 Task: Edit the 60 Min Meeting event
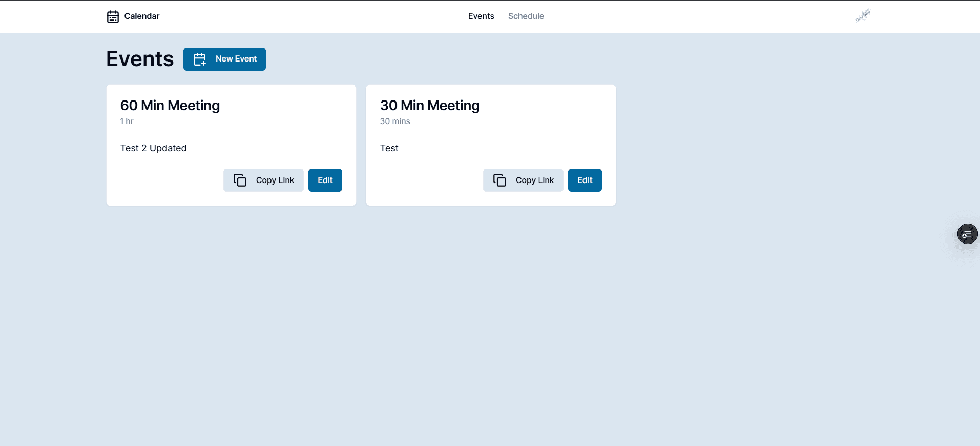pyautogui.click(x=325, y=180)
